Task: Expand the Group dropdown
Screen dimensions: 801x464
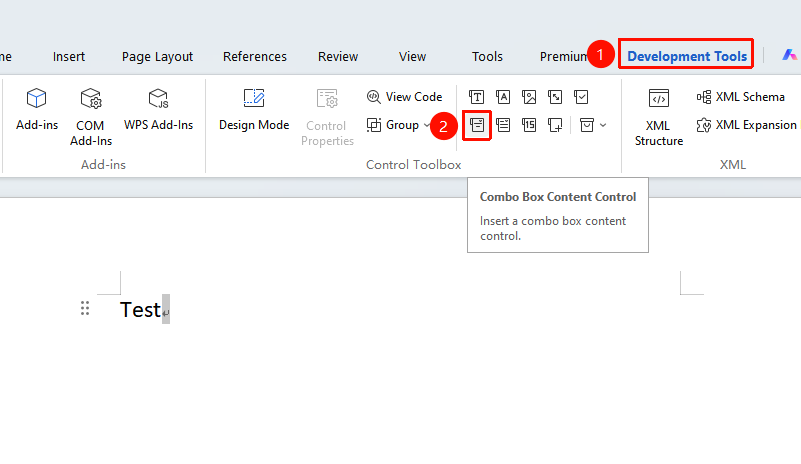Action: [x=427, y=125]
